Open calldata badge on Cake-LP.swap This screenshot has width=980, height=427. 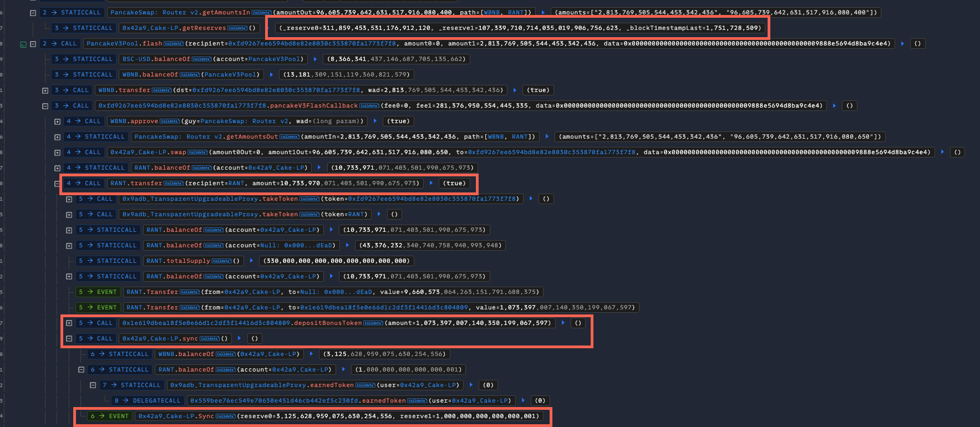tap(197, 152)
